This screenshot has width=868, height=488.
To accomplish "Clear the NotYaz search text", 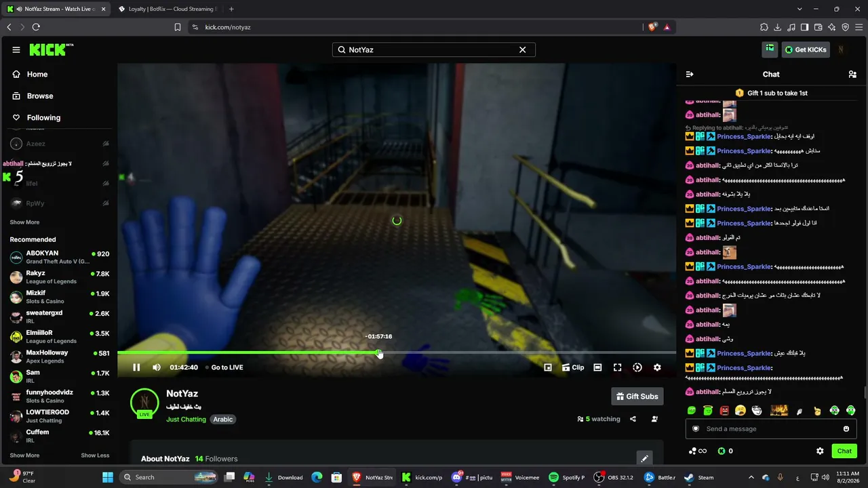I will pos(522,49).
